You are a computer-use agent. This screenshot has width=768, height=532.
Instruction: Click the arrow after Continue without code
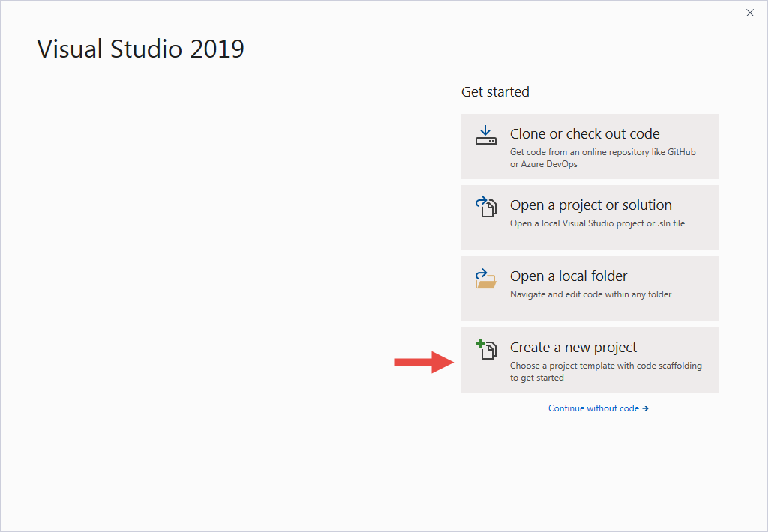[x=645, y=408]
